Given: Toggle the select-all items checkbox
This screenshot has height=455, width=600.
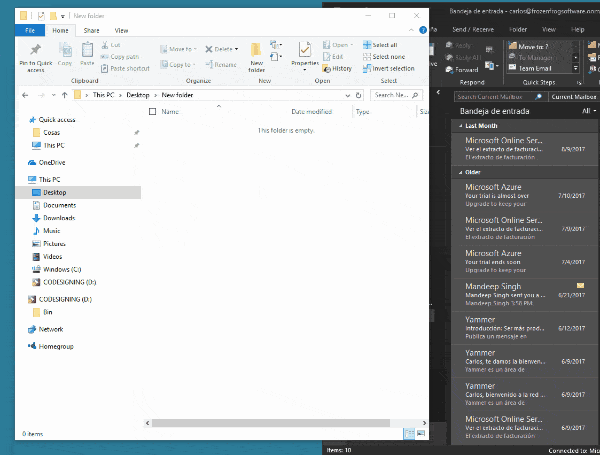Looking at the screenshot, I should click(152, 111).
